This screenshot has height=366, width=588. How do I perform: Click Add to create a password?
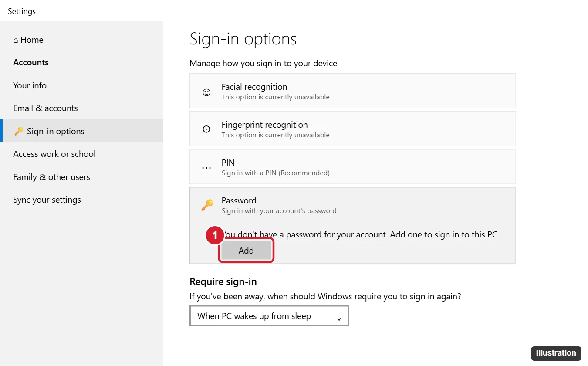pyautogui.click(x=246, y=251)
